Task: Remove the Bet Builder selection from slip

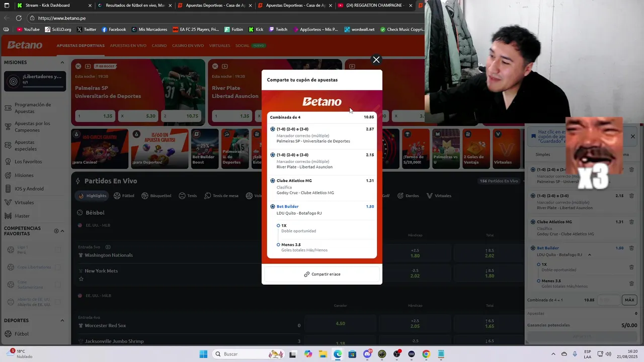Action: click(x=631, y=248)
